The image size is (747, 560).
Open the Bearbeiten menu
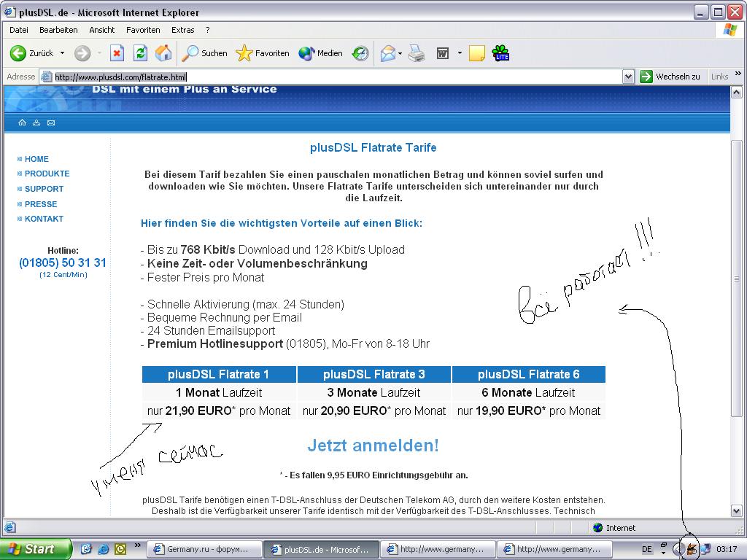pyautogui.click(x=58, y=30)
